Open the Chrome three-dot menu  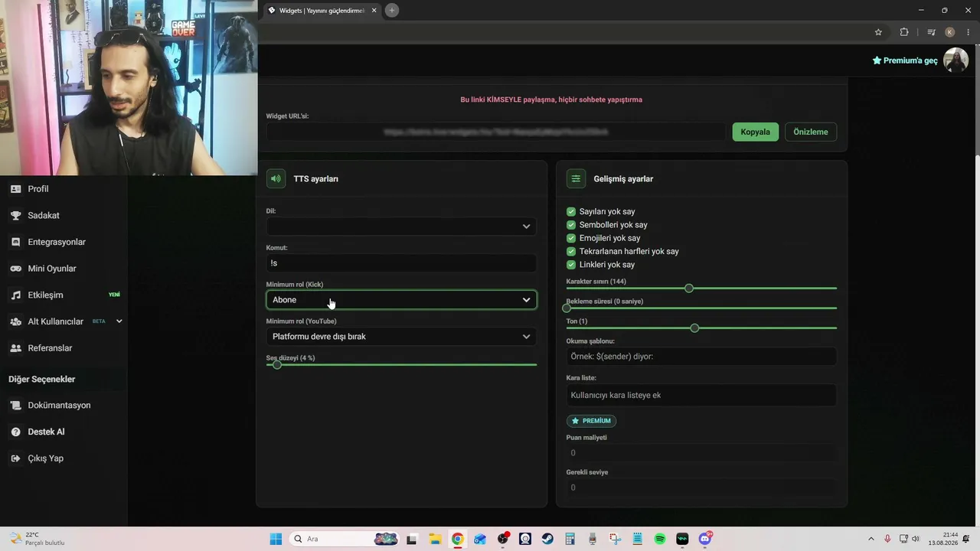(968, 32)
